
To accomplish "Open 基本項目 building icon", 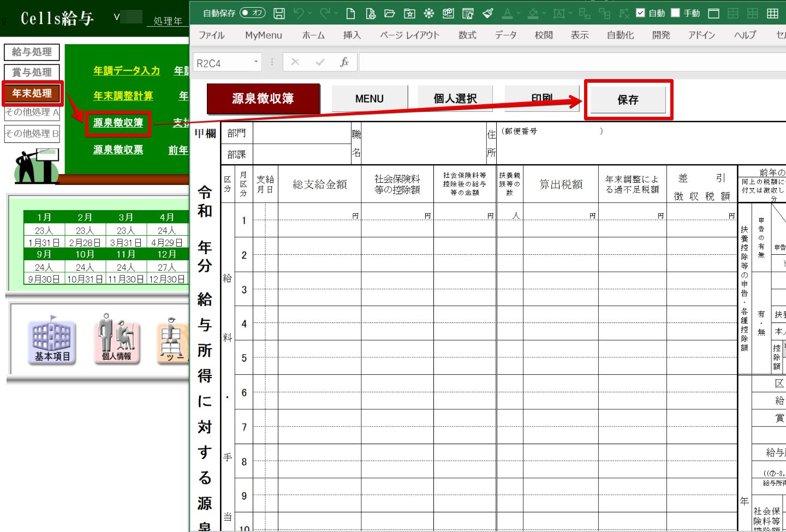I will click(x=52, y=339).
